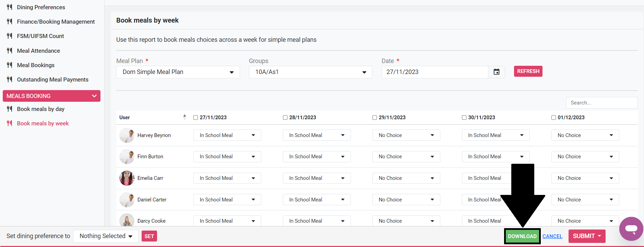Go to Finance/Booking Management menu item
This screenshot has width=644, height=247.
tap(56, 22)
